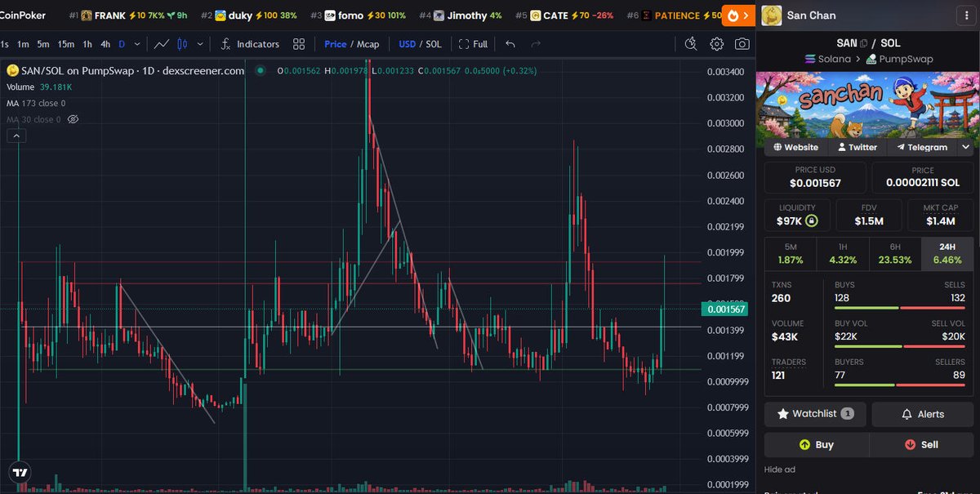Open trending token #3 fomo
The height and width of the screenshot is (494, 980).
(358, 16)
